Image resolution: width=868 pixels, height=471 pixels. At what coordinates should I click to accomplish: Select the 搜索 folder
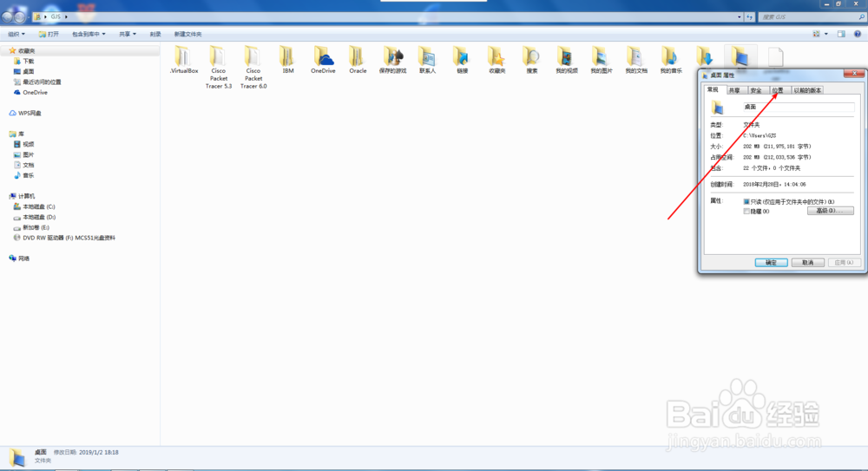point(531,61)
